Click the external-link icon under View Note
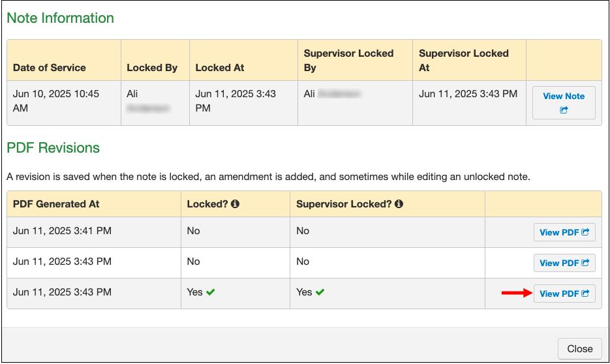 (564, 110)
